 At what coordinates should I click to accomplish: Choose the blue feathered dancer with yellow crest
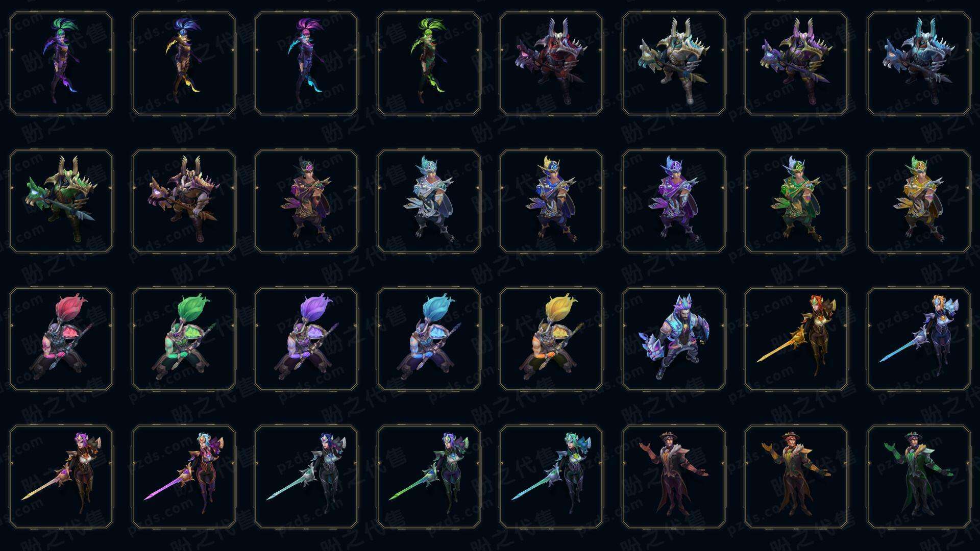(551, 201)
